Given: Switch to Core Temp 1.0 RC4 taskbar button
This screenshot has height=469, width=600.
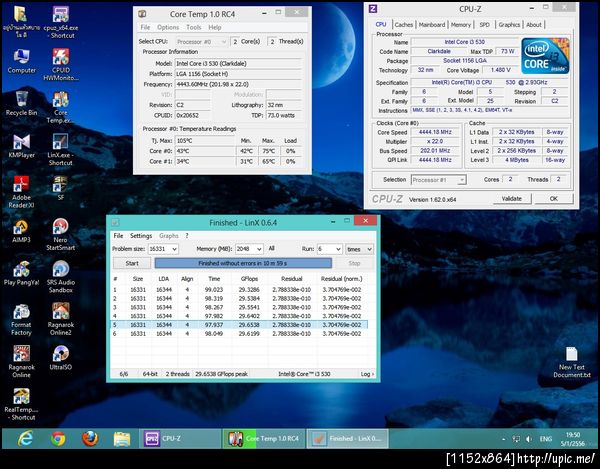Looking at the screenshot, I should (x=264, y=438).
